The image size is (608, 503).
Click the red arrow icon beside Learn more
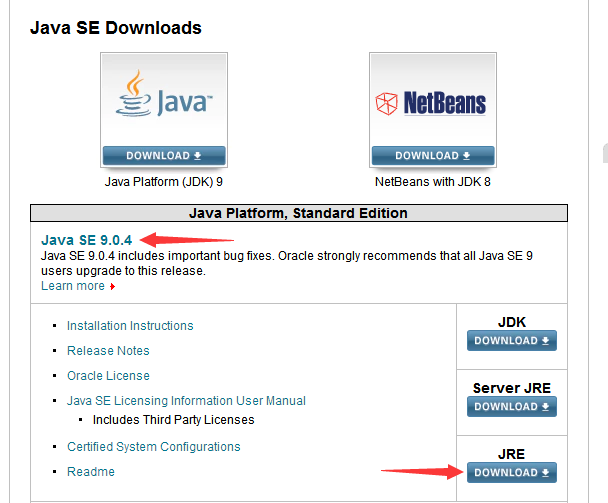click(x=112, y=287)
